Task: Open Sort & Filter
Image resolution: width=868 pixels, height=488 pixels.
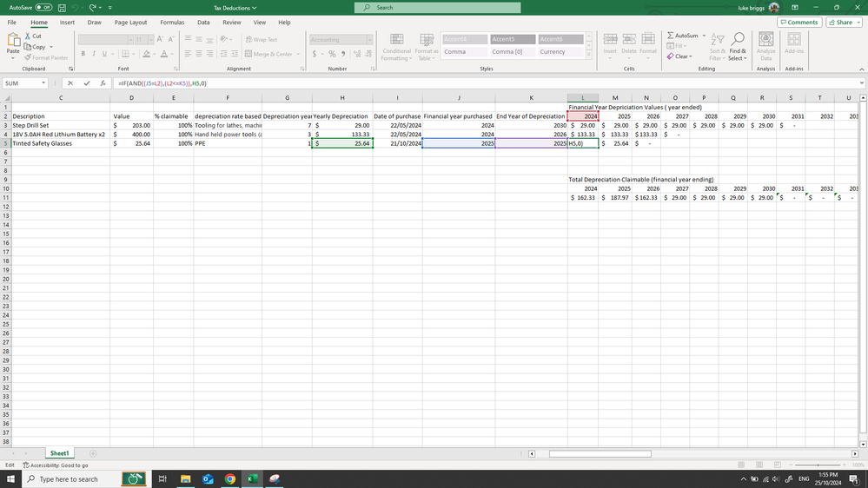Action: (718, 47)
